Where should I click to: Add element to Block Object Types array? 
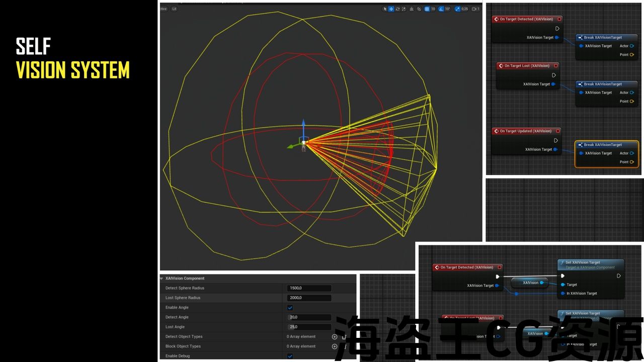(x=335, y=346)
